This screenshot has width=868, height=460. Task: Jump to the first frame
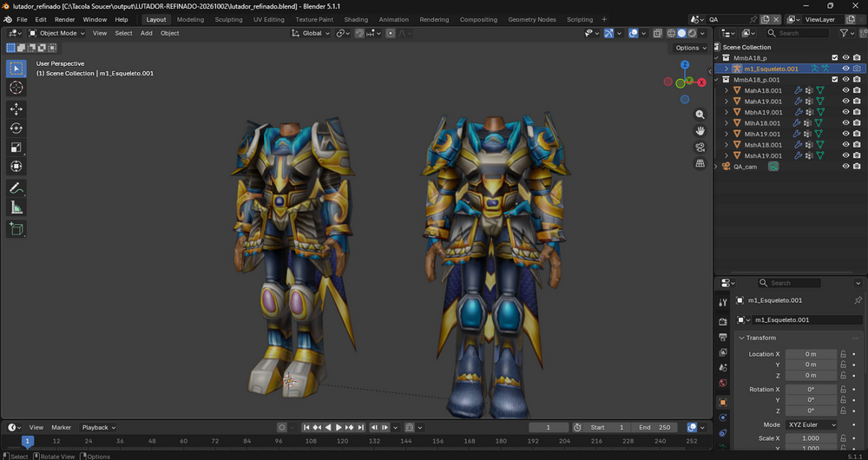point(306,427)
